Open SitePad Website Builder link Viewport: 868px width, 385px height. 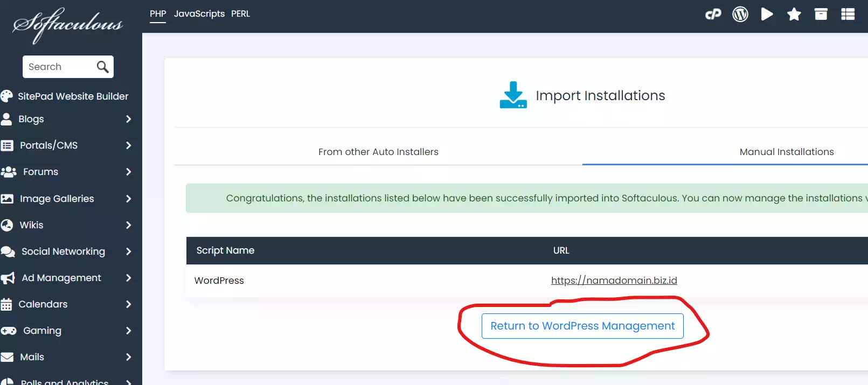coord(73,96)
